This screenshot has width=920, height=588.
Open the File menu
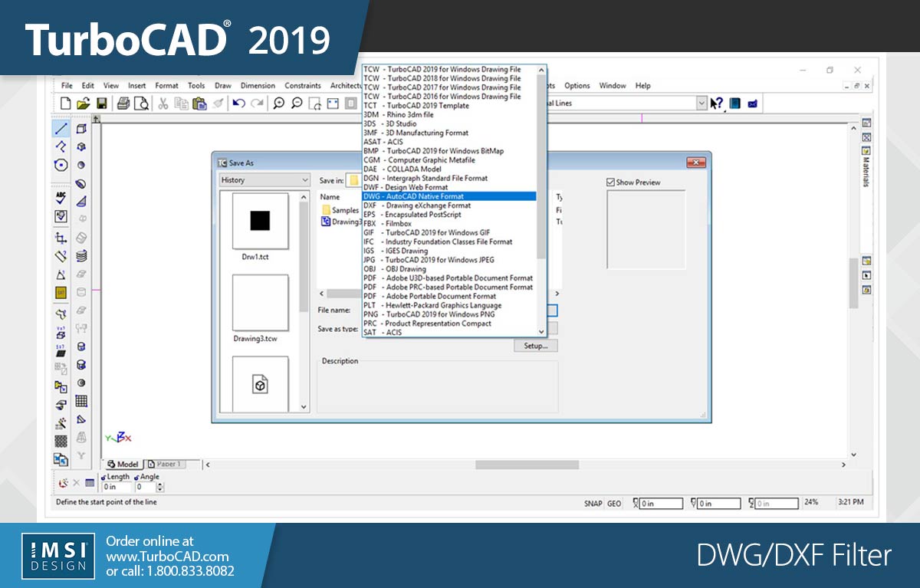pyautogui.click(x=67, y=86)
